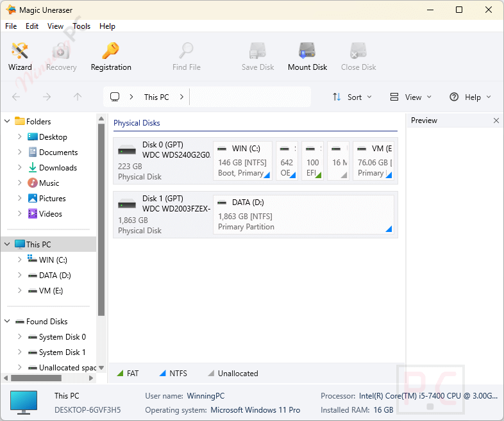Screen dimensions: 504x421
Task: Select the Downloads folder in tree
Action: tap(58, 168)
